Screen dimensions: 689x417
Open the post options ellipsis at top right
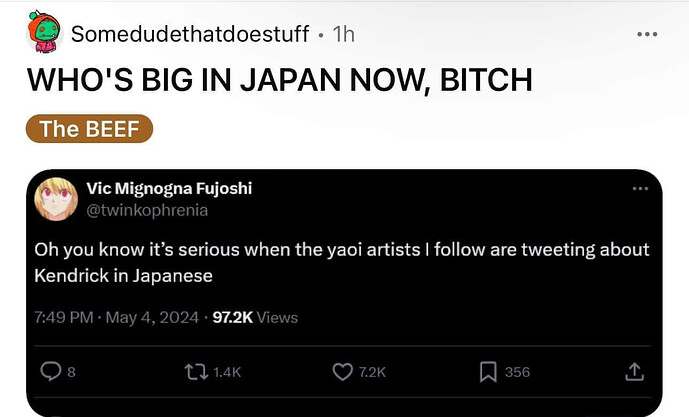tap(647, 34)
